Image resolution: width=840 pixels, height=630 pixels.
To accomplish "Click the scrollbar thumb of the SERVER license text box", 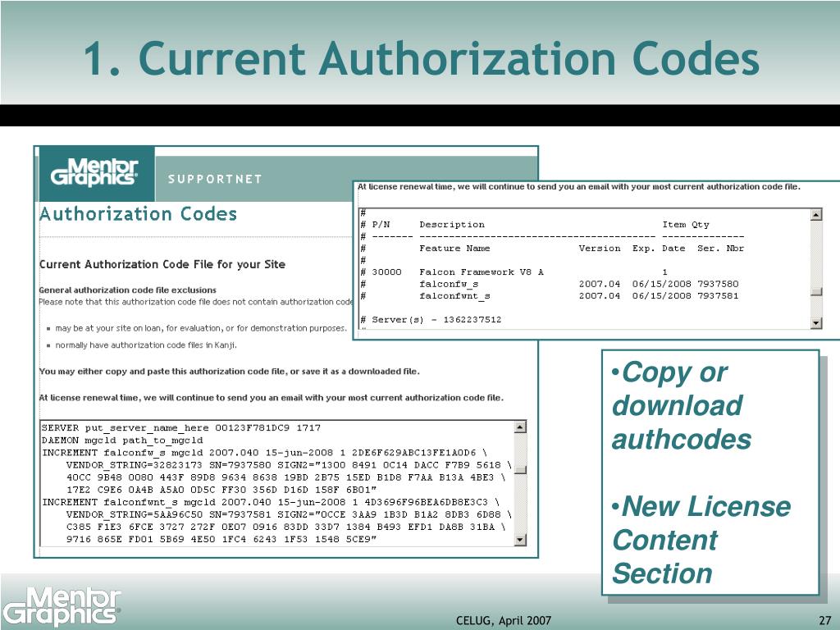I will pyautogui.click(x=519, y=470).
